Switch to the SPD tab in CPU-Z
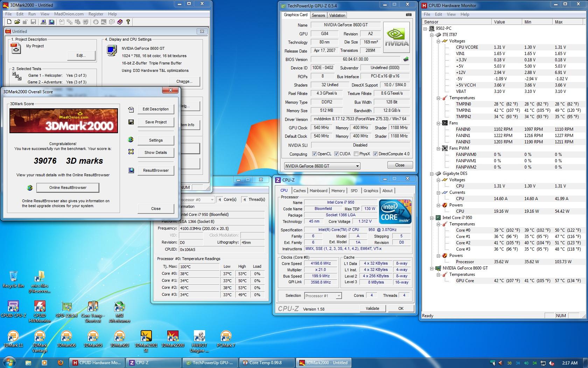Screen dimensions: 588x368 tap(354, 191)
